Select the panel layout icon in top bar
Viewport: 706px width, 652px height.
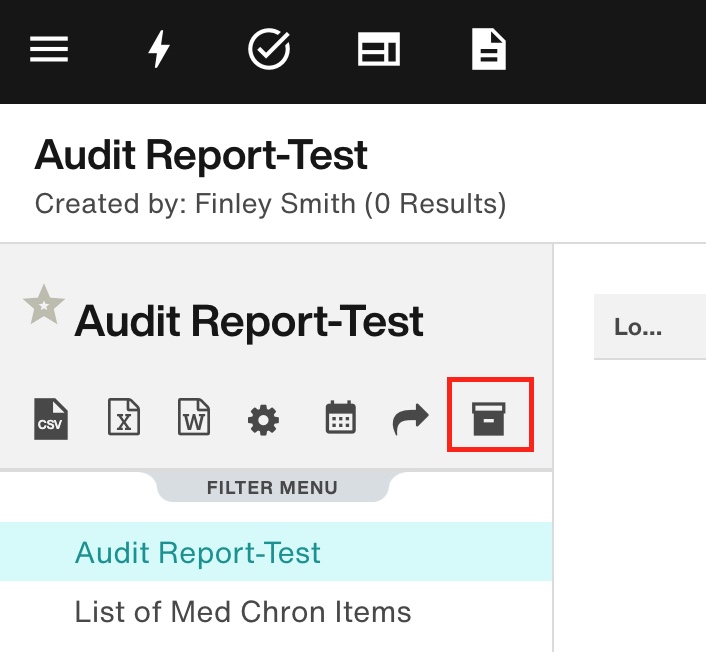(x=379, y=49)
